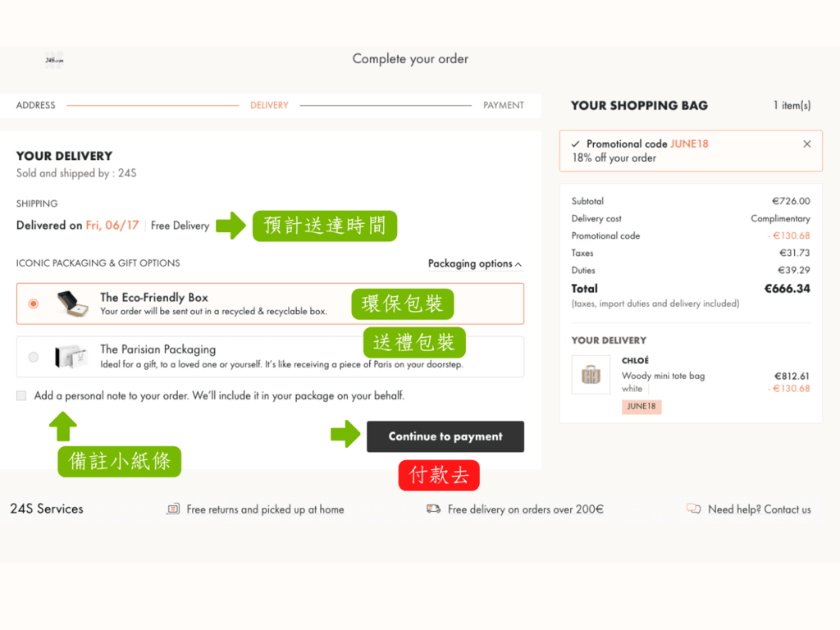Click the Woody mini tote bag name
This screenshot has width=840, height=630.
[x=663, y=376]
